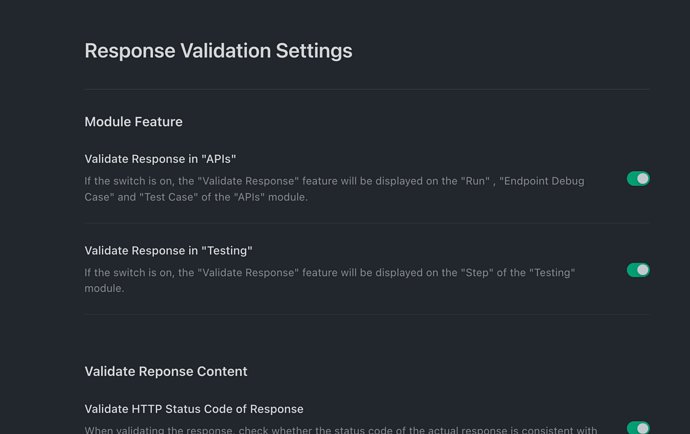The image size is (690, 434).
Task: Click the divider line below the page title
Action: tap(367, 89)
